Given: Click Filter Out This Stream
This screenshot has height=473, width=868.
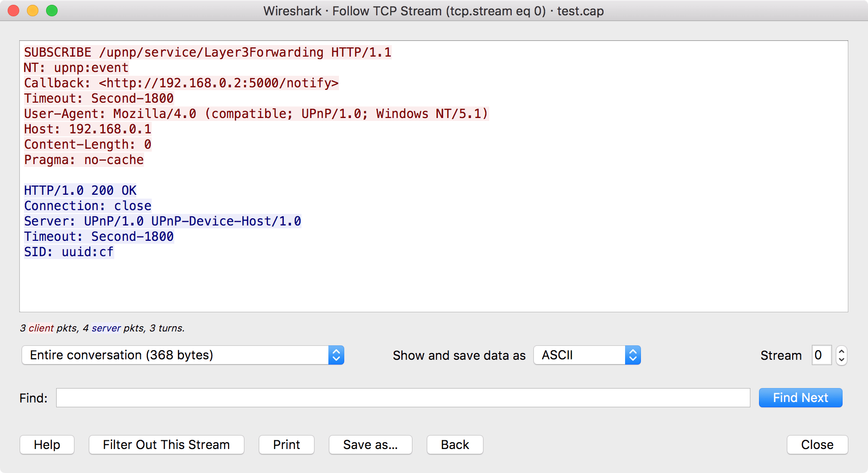Looking at the screenshot, I should point(166,444).
